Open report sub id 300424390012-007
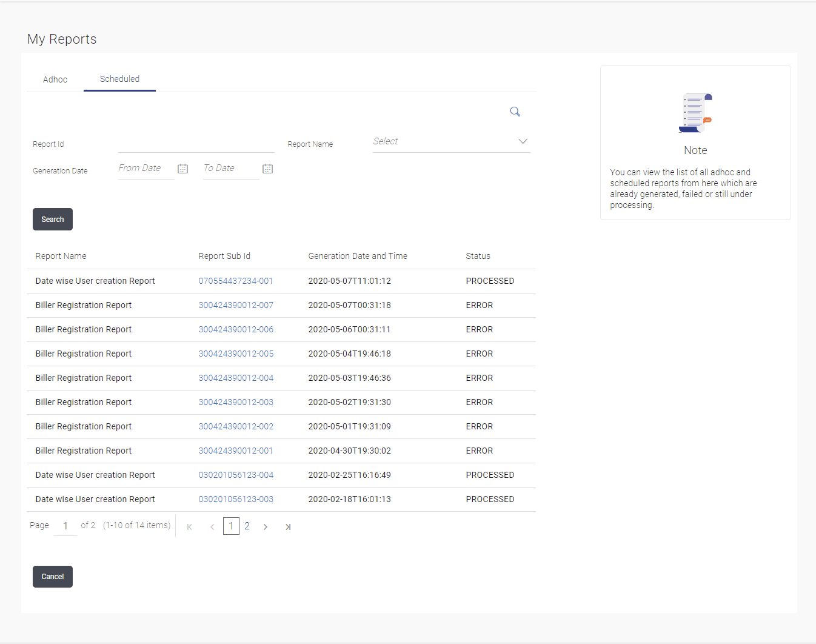Screen dimensions: 816x644 (x=236, y=305)
